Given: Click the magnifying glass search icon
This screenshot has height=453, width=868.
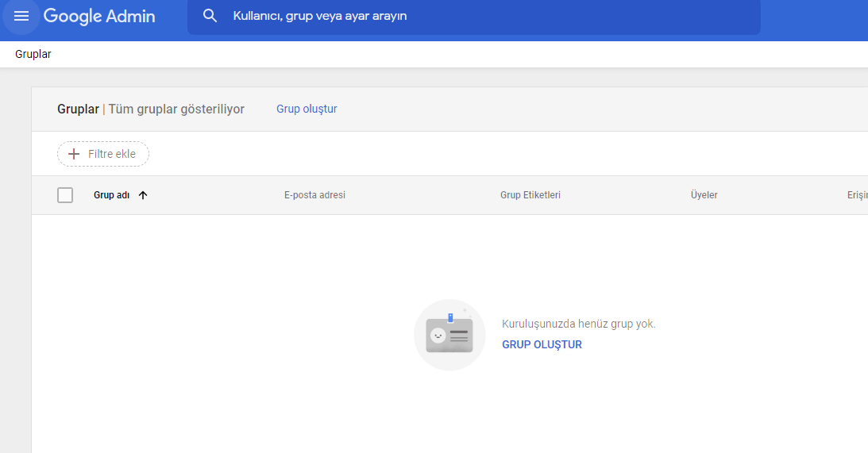Looking at the screenshot, I should click(210, 16).
